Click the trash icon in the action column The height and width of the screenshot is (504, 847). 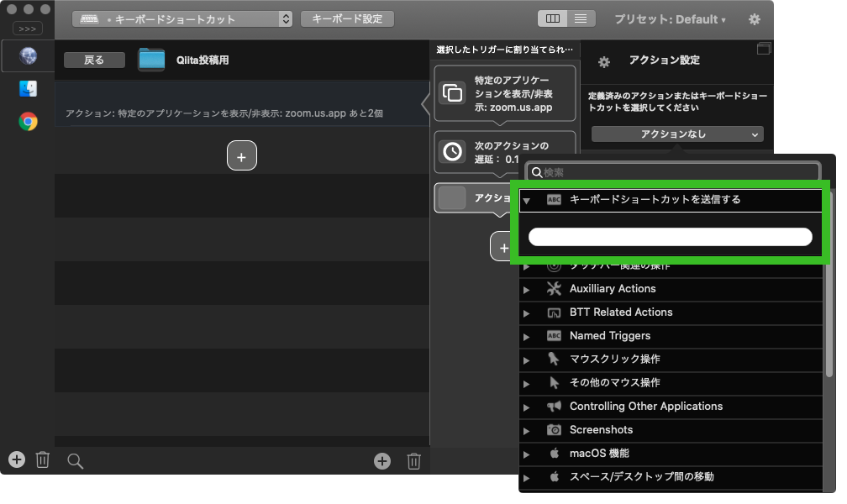pos(413,460)
